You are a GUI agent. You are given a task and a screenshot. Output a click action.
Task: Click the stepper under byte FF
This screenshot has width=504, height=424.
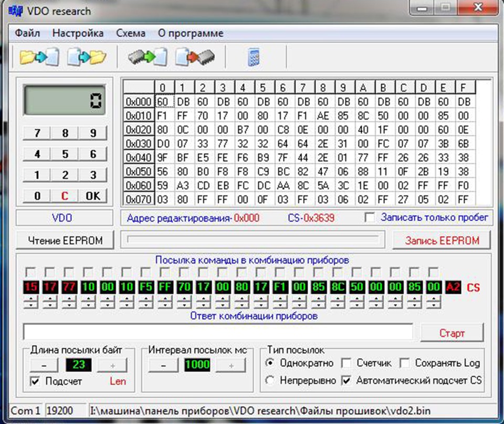[165, 302]
